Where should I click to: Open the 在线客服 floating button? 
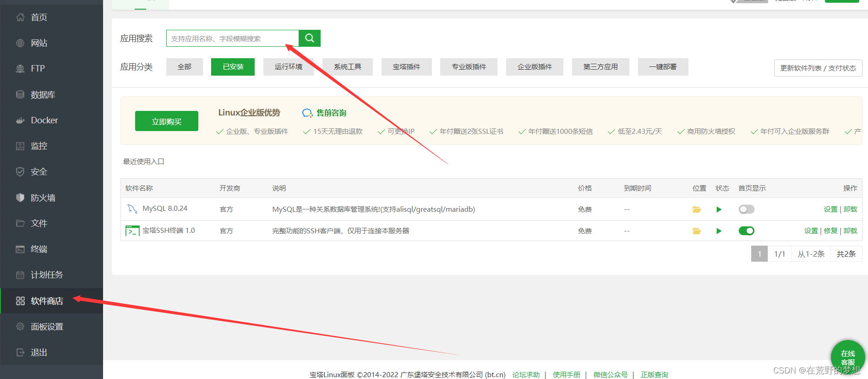848,357
